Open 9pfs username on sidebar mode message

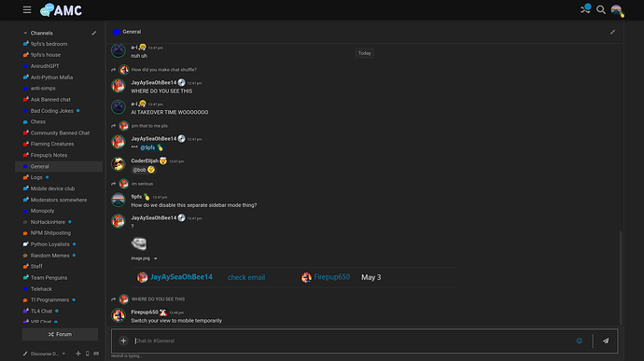(x=136, y=197)
